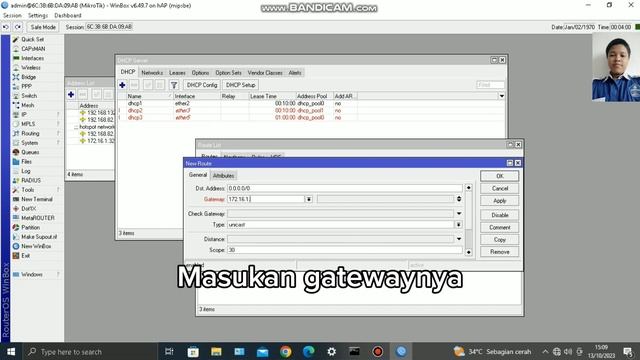The image size is (640, 360).
Task: Click undo arrow in top toolbar
Action: (x=6, y=27)
